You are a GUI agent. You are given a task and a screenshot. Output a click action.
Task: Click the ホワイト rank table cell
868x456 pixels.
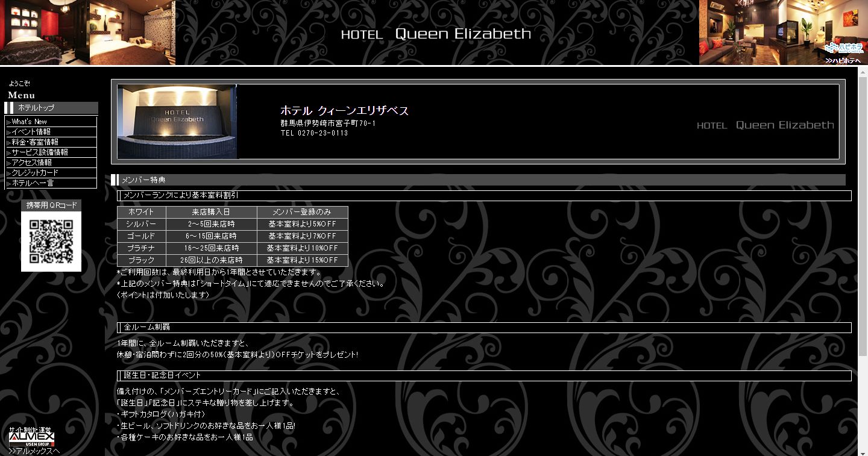[x=141, y=212]
